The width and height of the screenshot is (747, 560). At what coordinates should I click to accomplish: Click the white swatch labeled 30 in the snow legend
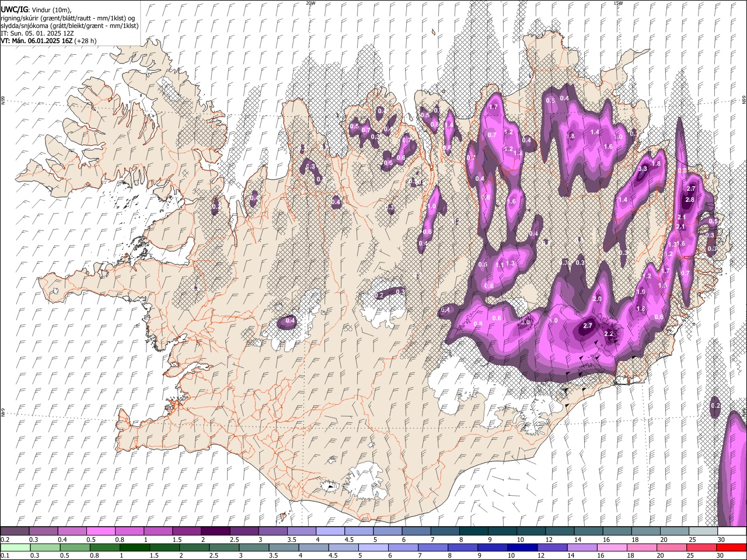[x=731, y=531]
